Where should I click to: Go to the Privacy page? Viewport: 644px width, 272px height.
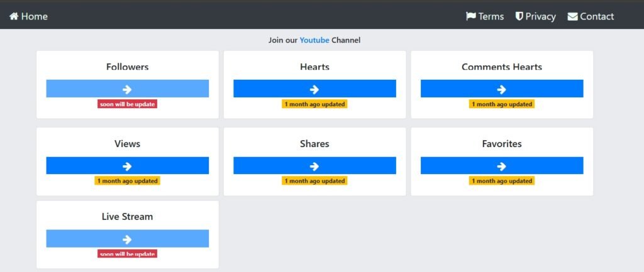pos(540,16)
